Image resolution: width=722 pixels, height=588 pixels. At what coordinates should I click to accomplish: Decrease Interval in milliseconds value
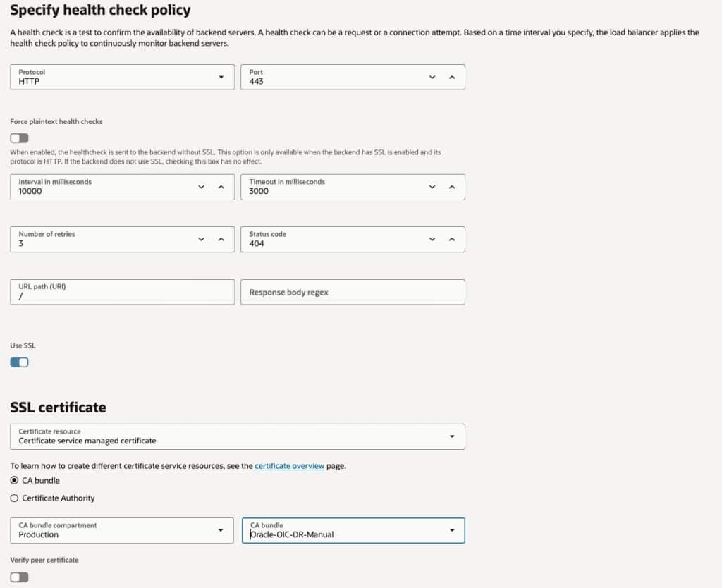202,187
